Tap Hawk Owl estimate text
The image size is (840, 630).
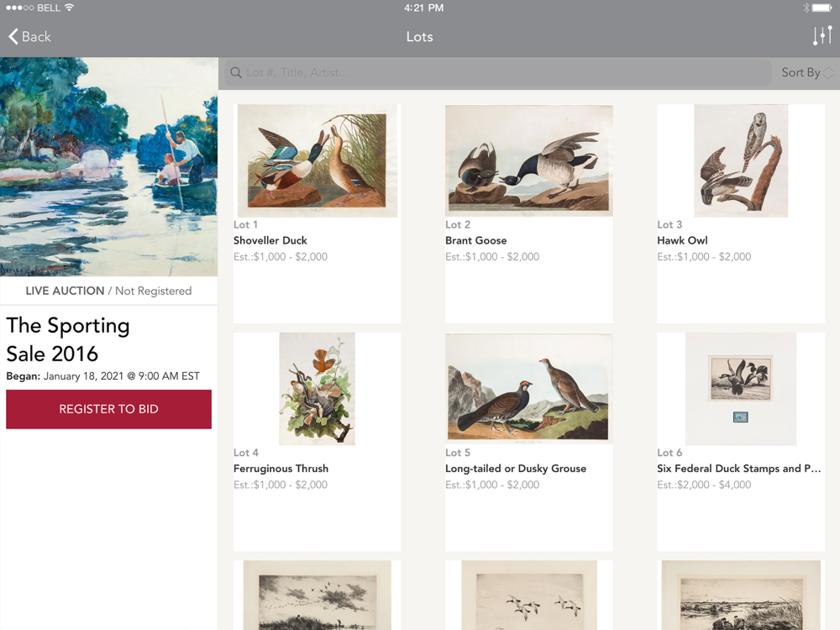click(x=704, y=256)
